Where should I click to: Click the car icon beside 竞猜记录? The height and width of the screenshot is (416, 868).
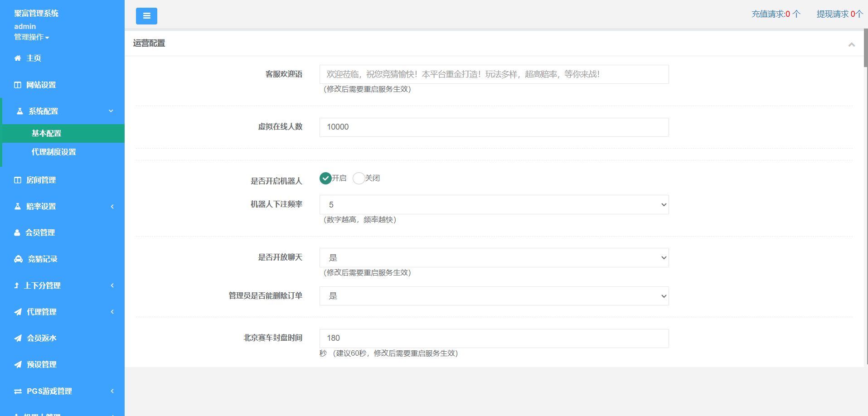pos(18,259)
